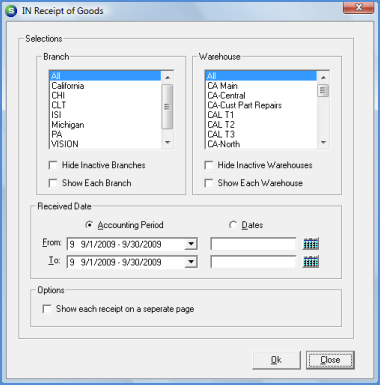Click Warehouse list scroll up arrow
This screenshot has width=380, height=385.
(323, 78)
